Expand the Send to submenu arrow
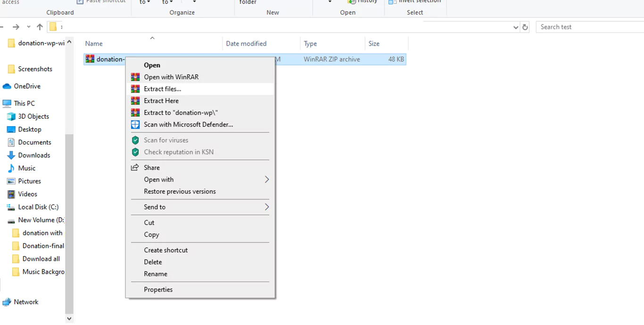The width and height of the screenshot is (644, 325). 266,207
